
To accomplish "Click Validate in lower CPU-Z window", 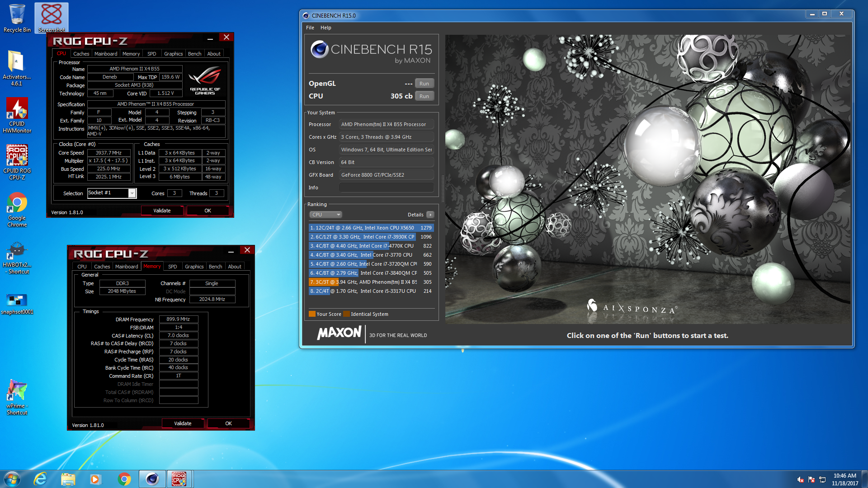I will coord(183,423).
